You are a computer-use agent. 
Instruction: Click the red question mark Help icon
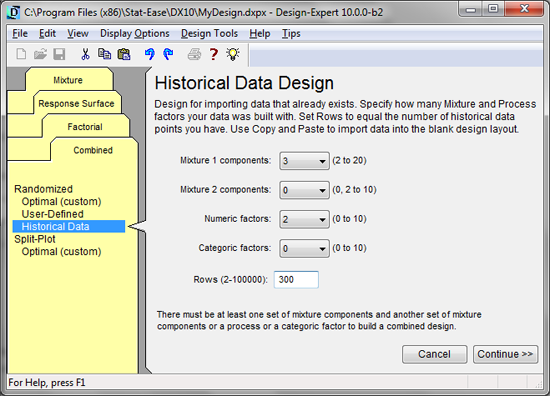pos(214,54)
